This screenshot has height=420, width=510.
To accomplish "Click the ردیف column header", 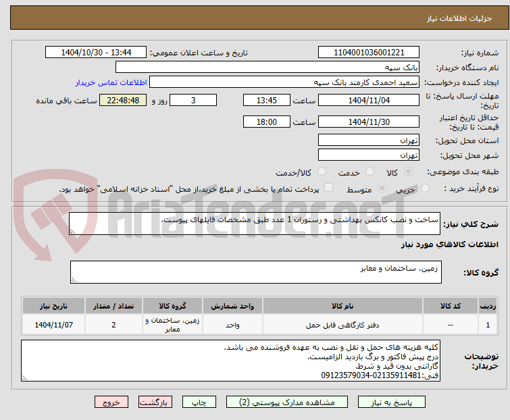I will point(488,306).
